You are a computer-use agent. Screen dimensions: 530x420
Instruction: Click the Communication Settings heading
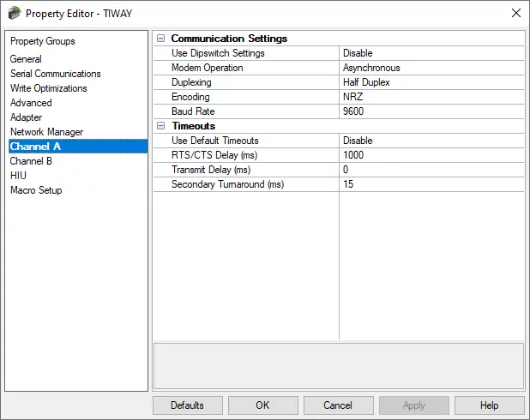coord(229,39)
